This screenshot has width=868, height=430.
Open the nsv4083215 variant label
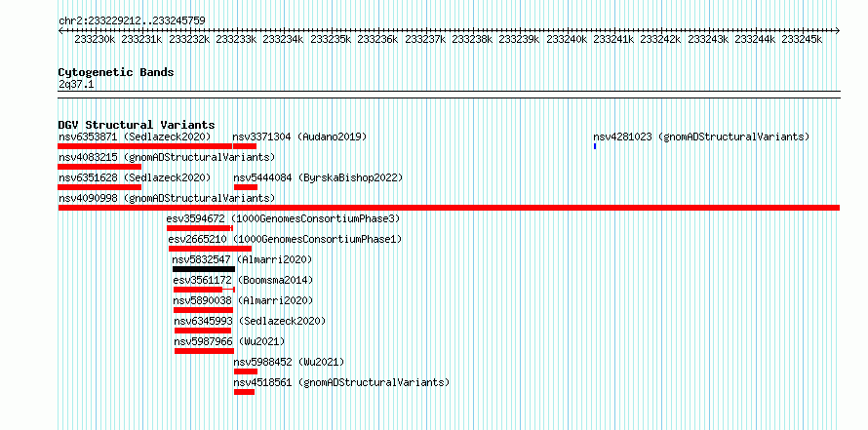coord(167,157)
